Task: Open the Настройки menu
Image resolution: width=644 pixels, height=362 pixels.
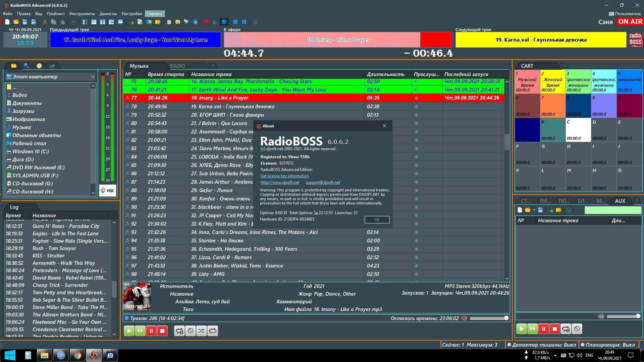Action: [x=132, y=14]
